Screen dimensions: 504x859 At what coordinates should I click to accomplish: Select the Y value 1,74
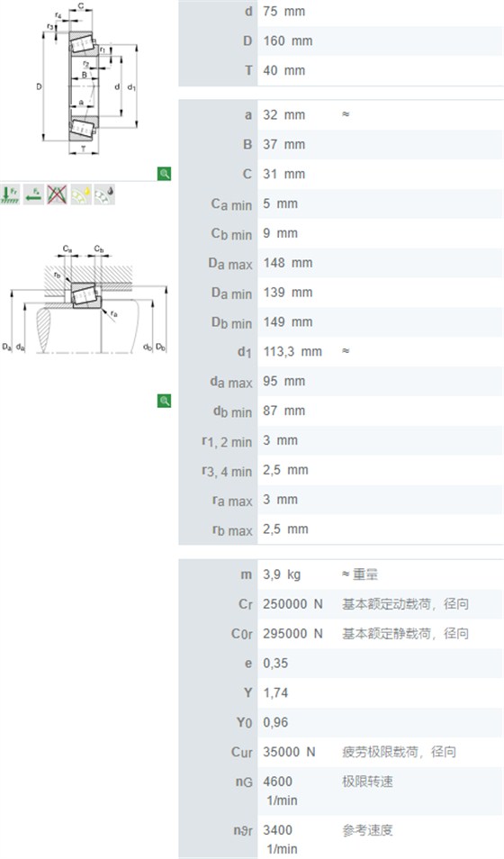pos(275,693)
